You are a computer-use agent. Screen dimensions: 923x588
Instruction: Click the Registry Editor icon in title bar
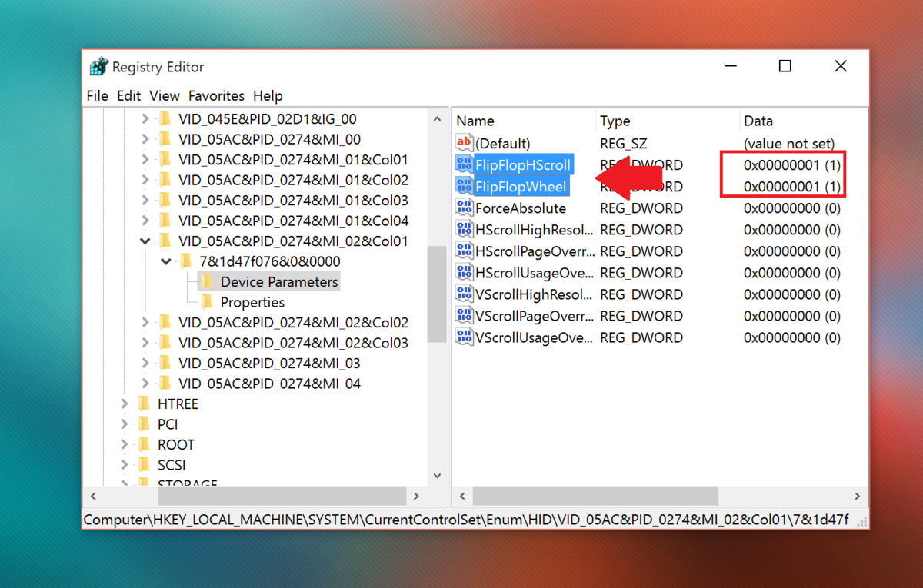pos(98,66)
